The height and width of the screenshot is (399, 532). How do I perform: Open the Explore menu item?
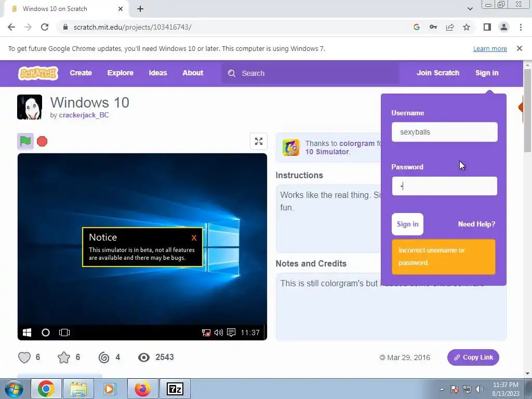(121, 73)
